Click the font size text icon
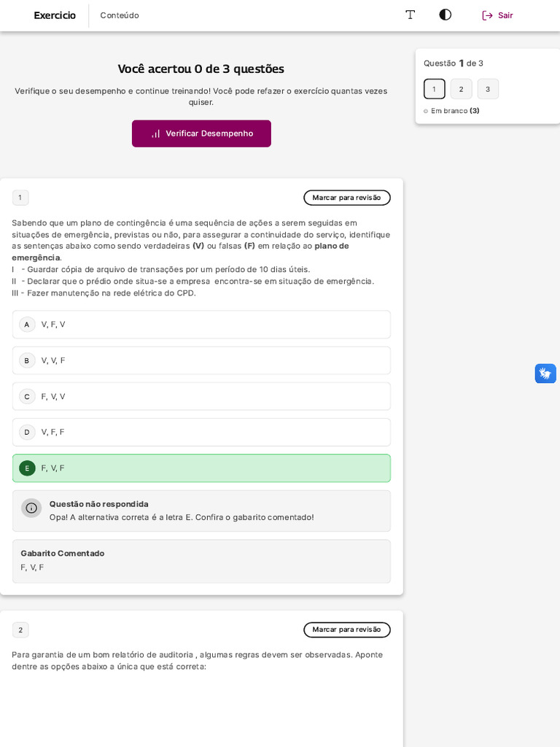Viewport: 560px width, 747px height. tap(410, 15)
